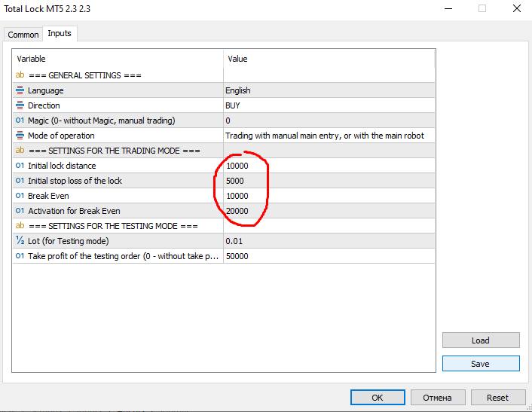The image size is (532, 412).
Task: Select Initial stop loss of the lock label
Action: (x=75, y=181)
